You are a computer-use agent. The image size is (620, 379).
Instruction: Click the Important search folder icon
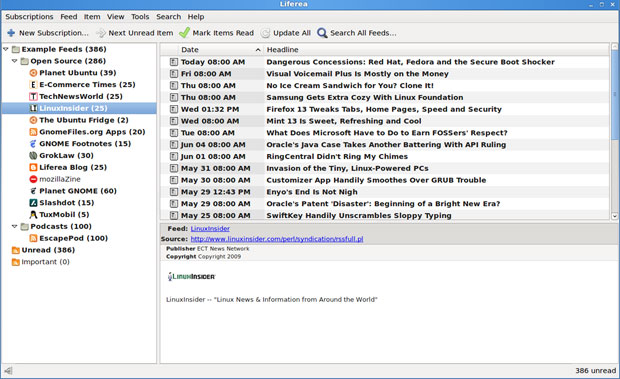tap(16, 262)
